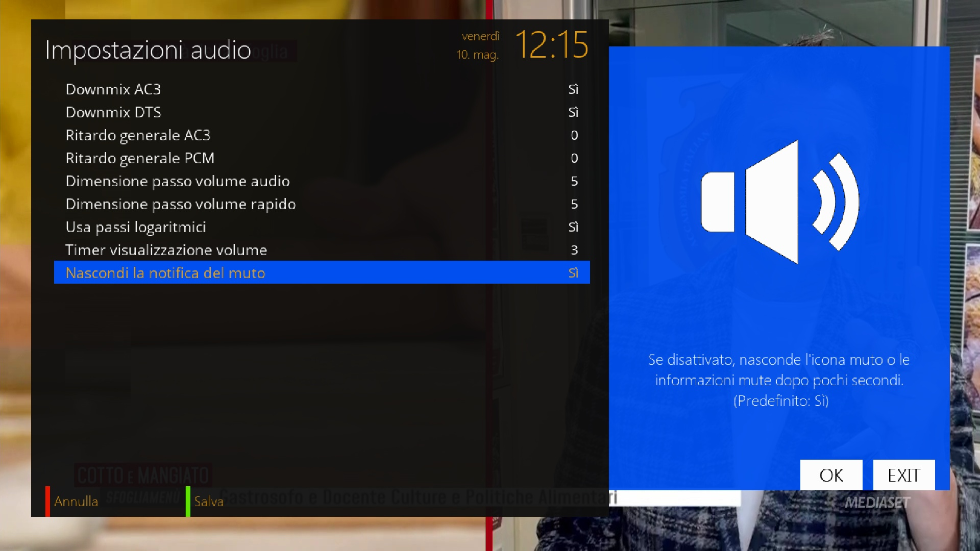The image size is (980, 551).
Task: Click the help description text panel
Action: [779, 380]
